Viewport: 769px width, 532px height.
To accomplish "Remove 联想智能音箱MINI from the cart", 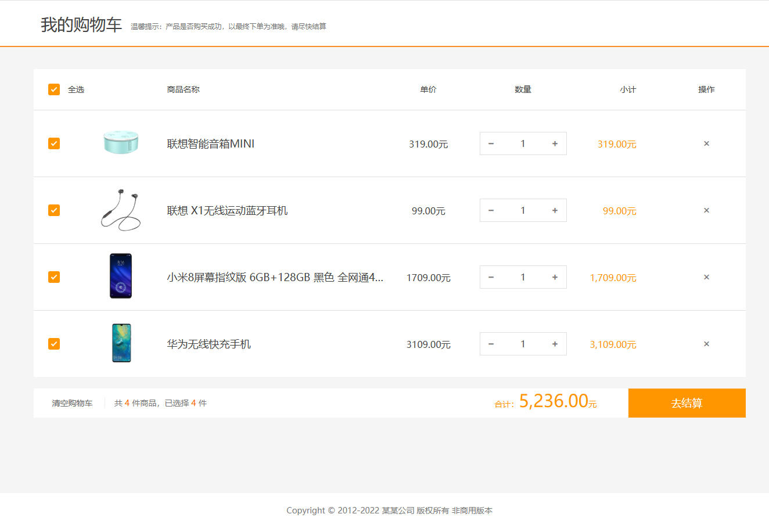I will [706, 143].
